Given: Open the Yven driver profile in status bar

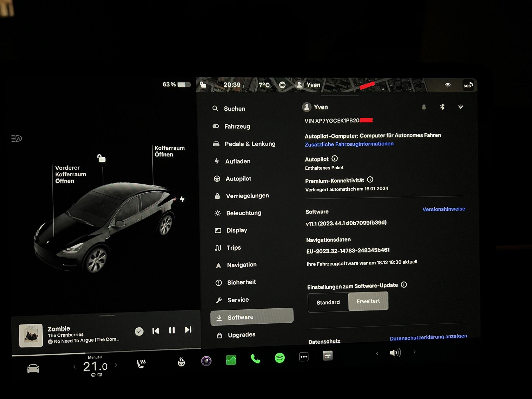Looking at the screenshot, I should (308, 85).
